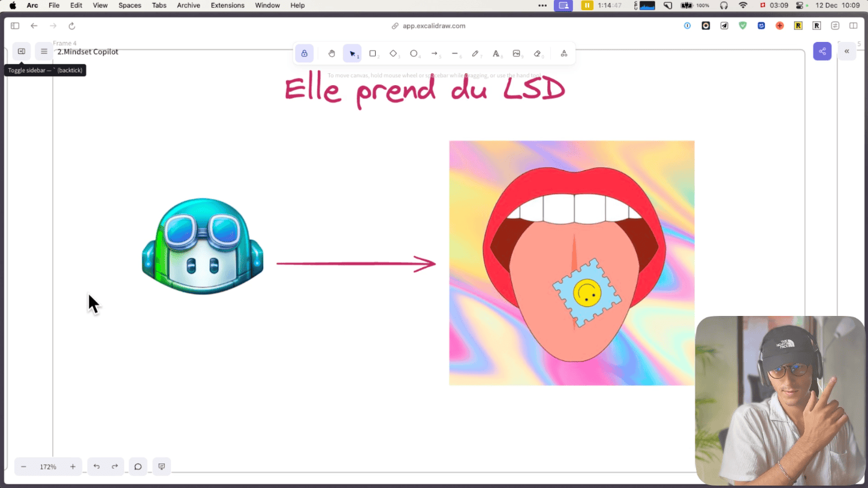Select the Arrow tool
Screen dimensions: 868x488
point(435,53)
